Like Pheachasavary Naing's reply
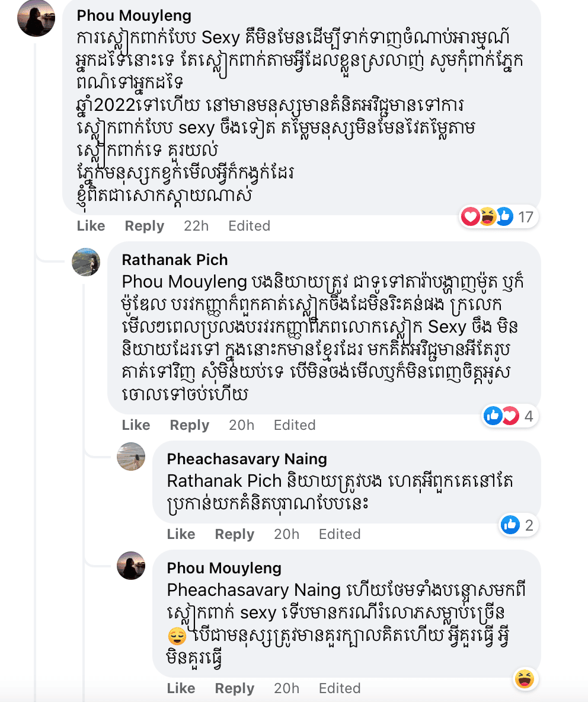 pos(181,534)
